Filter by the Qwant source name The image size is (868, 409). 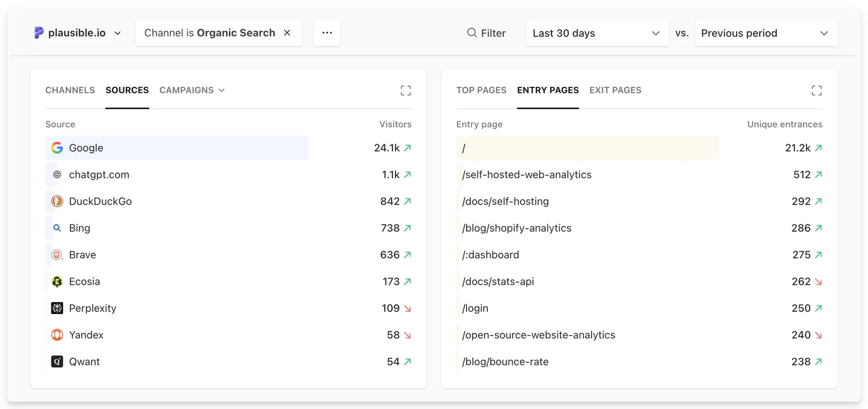pyautogui.click(x=84, y=361)
